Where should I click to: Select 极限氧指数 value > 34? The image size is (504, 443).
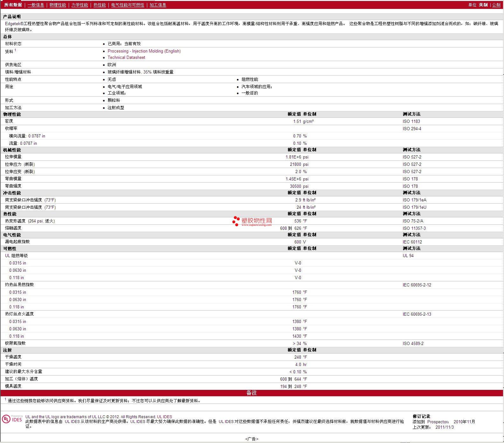(297, 344)
